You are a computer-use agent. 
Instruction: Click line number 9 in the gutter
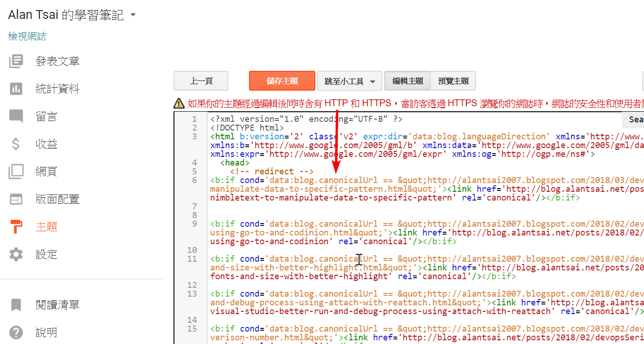point(195,224)
